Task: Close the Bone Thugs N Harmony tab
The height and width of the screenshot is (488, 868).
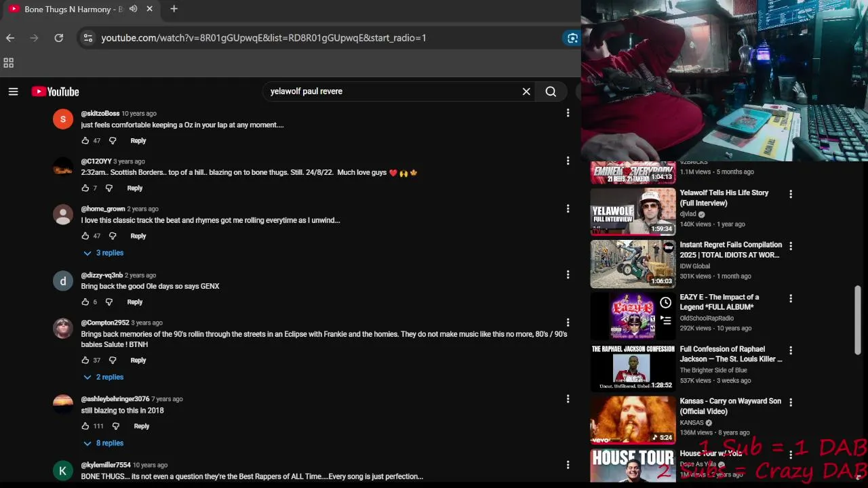Action: pos(150,9)
